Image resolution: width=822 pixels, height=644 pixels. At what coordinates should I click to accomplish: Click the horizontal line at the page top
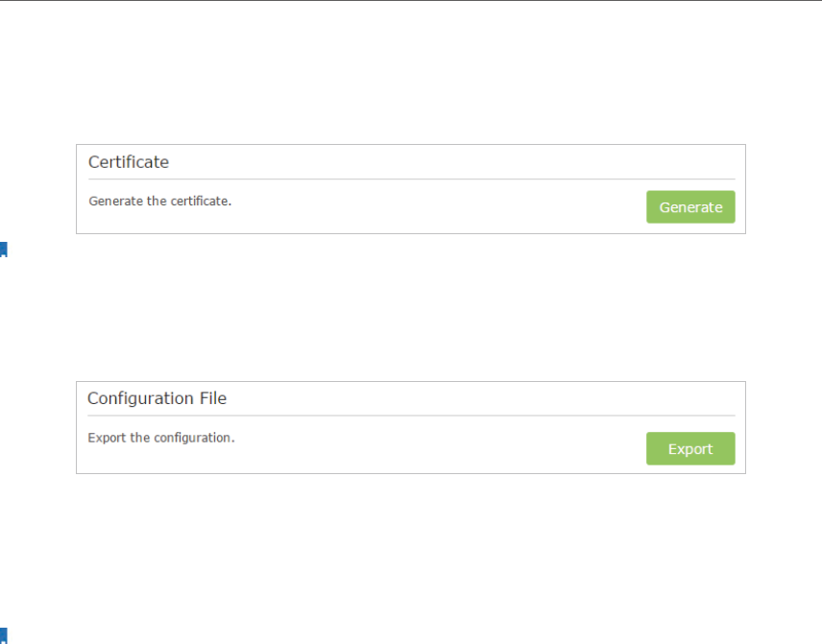[x=411, y=1]
